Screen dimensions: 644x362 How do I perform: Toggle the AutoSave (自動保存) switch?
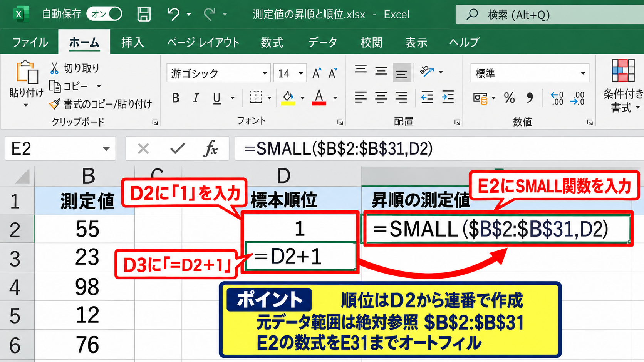104,14
